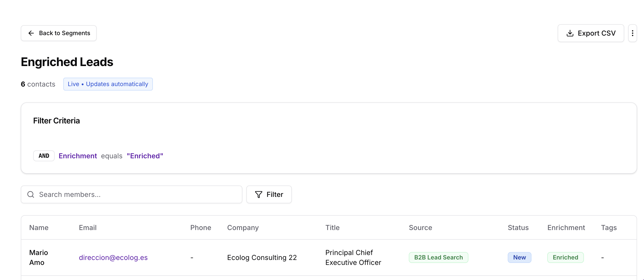The height and width of the screenshot is (280, 644).
Task: Click the AND operator badge
Action: (x=44, y=156)
